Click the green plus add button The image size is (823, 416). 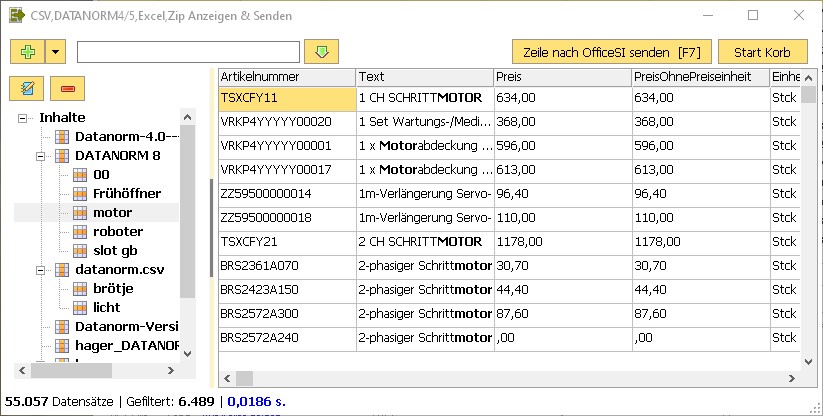tap(26, 52)
